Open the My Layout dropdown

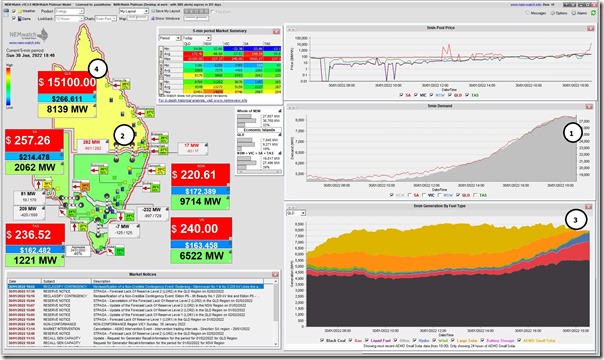[x=134, y=11]
